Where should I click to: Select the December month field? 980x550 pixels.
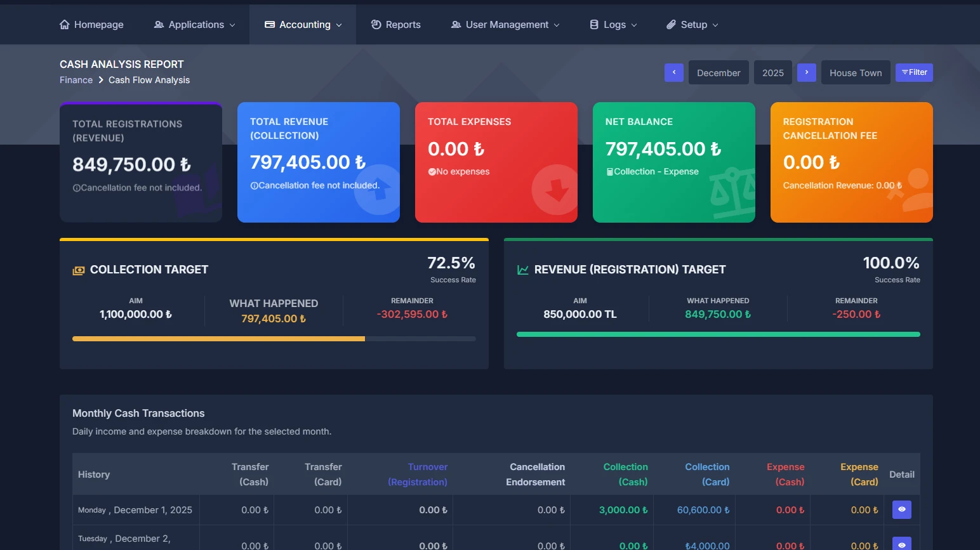point(718,73)
